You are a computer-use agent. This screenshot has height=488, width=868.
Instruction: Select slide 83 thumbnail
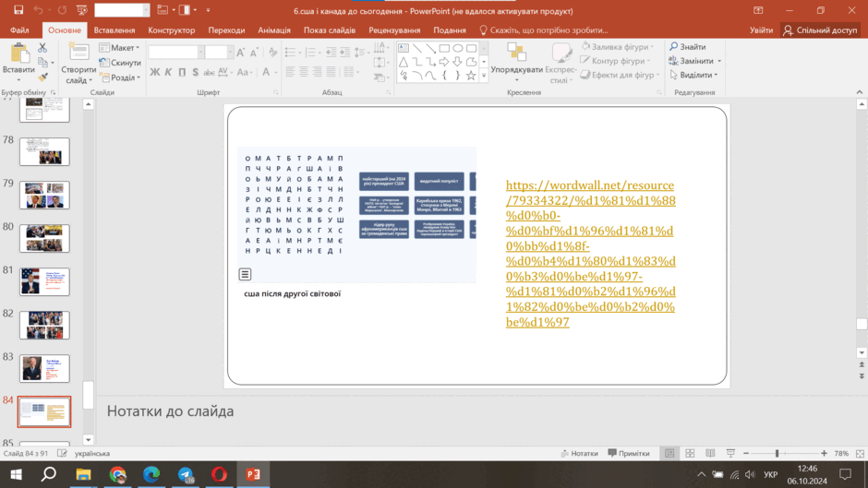[x=44, y=368]
